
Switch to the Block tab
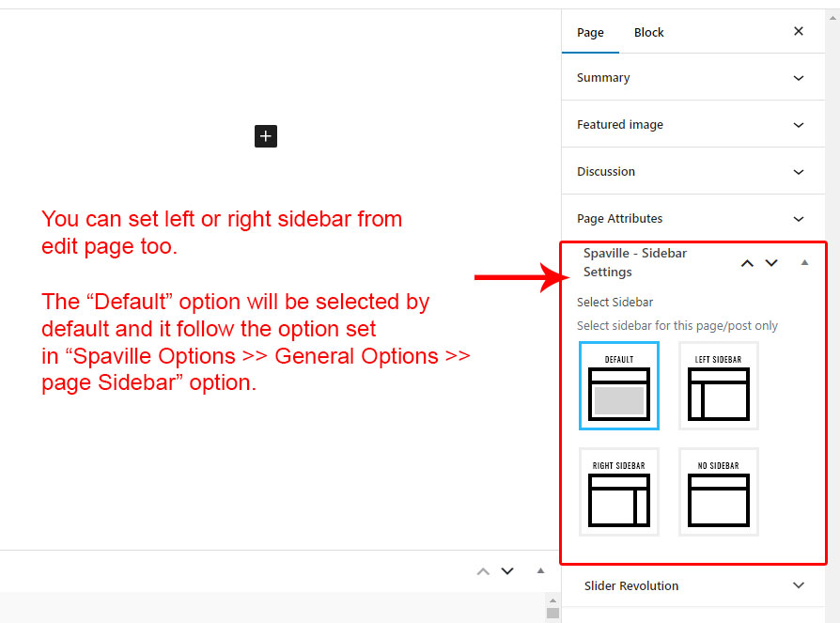pos(648,32)
